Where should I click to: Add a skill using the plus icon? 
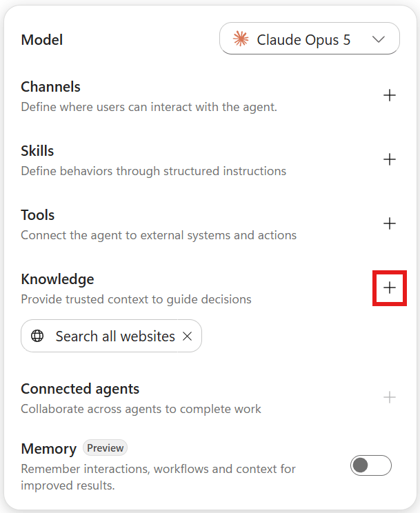point(390,159)
